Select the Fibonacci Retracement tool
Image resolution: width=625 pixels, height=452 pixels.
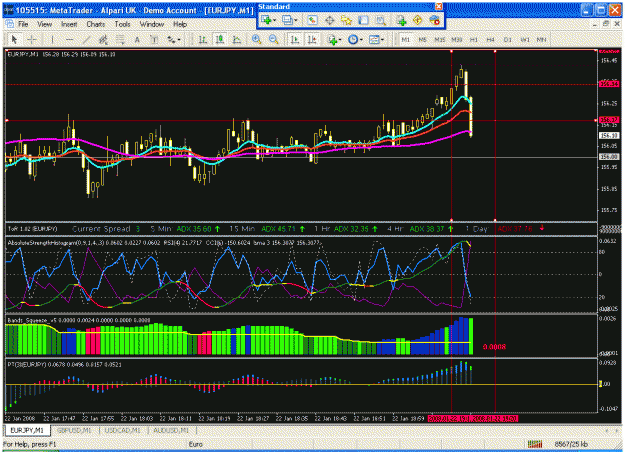120,39
